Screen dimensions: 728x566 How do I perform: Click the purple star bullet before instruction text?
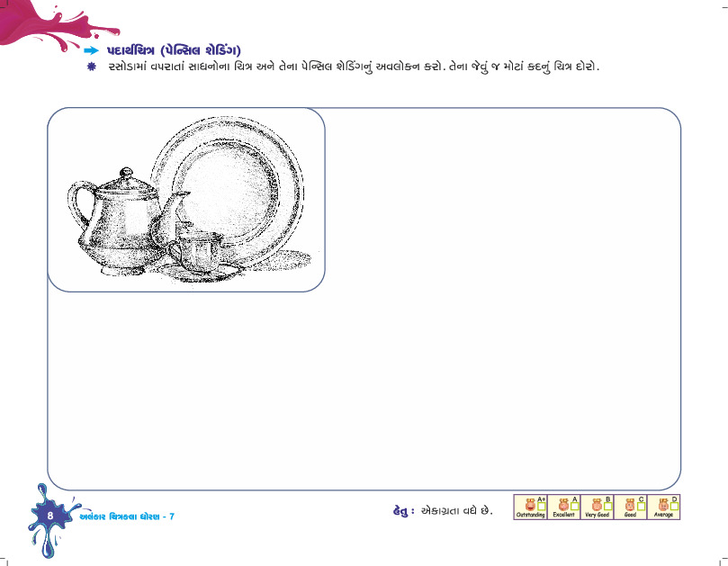(x=92, y=67)
